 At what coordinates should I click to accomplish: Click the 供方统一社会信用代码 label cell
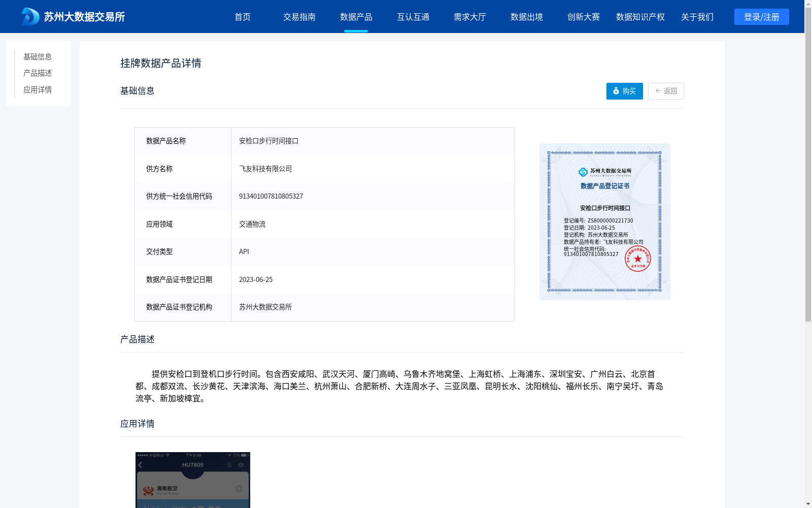pos(183,196)
